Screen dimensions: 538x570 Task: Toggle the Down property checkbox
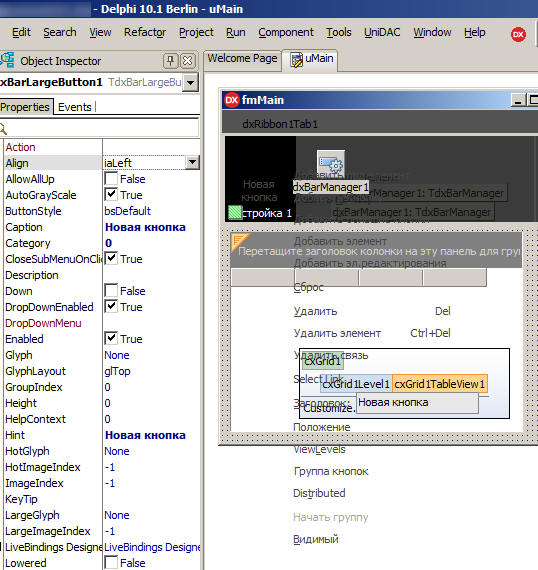point(111,290)
